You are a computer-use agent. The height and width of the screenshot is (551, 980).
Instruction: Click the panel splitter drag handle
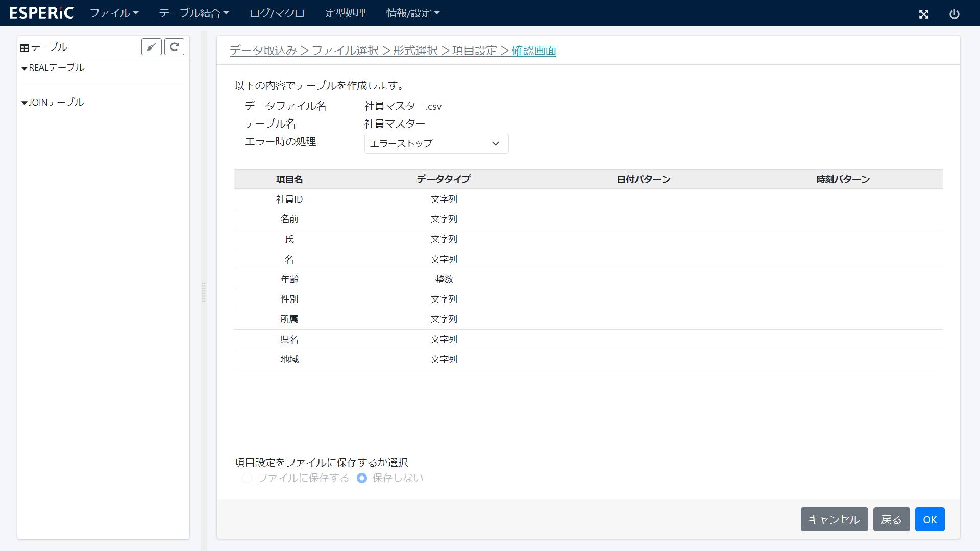click(x=204, y=292)
